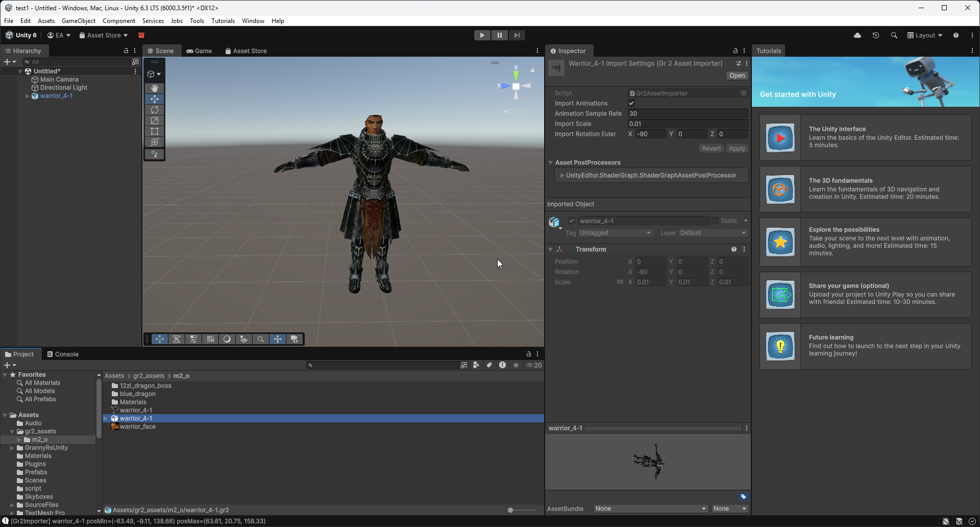Expand warrior_4-1 in the Hierarchy tree

27,96
